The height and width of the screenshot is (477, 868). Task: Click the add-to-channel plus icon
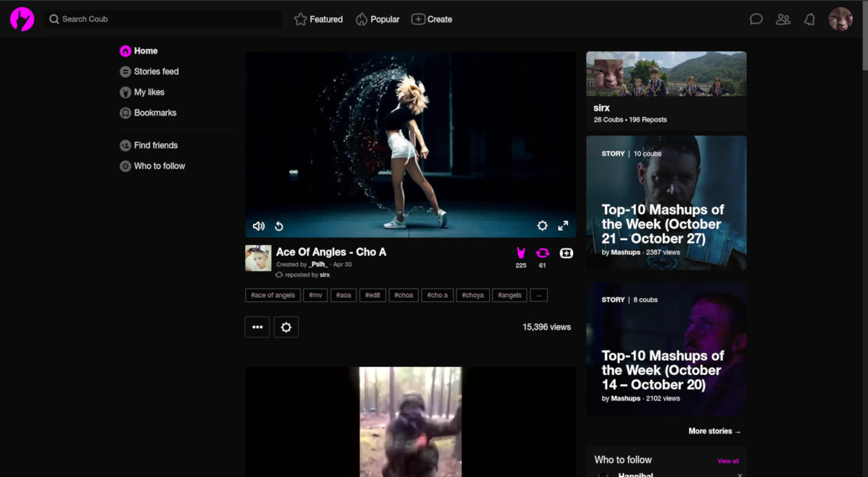(566, 253)
